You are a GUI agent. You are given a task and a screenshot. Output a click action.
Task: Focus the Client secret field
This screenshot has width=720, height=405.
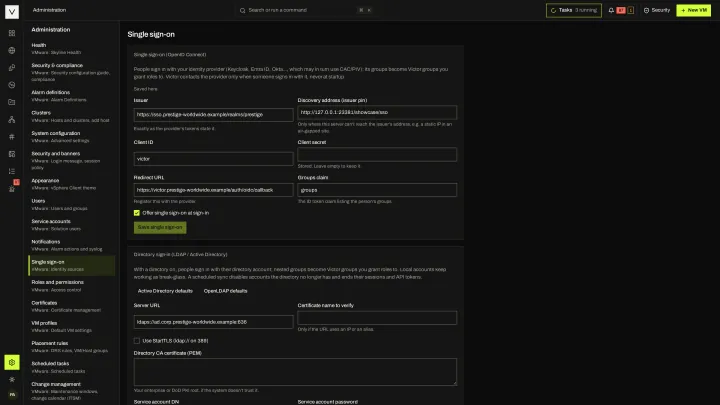(377, 154)
